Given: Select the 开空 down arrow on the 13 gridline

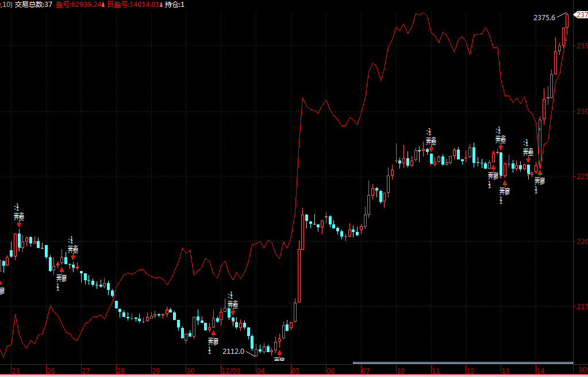Looking at the screenshot, I should (x=501, y=147).
